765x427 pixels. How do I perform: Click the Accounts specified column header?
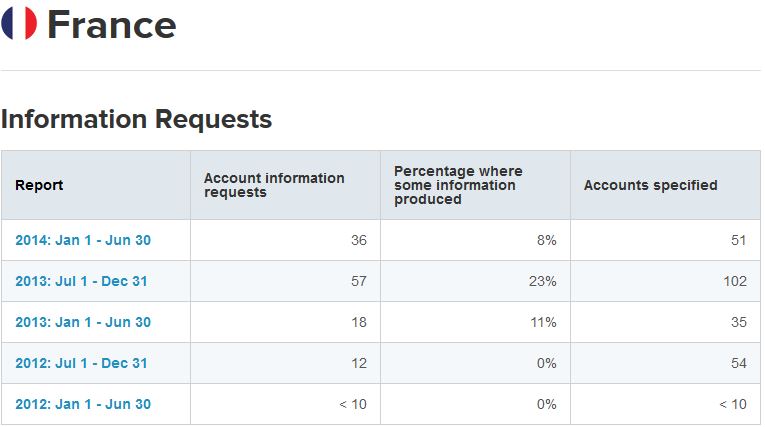pos(650,185)
